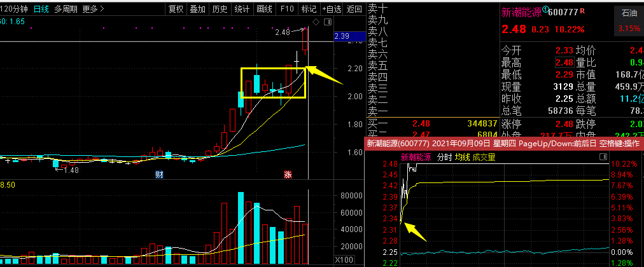Switch to the 120分钟 chart tab
Viewport: 644px width, 267px height.
(14, 9)
